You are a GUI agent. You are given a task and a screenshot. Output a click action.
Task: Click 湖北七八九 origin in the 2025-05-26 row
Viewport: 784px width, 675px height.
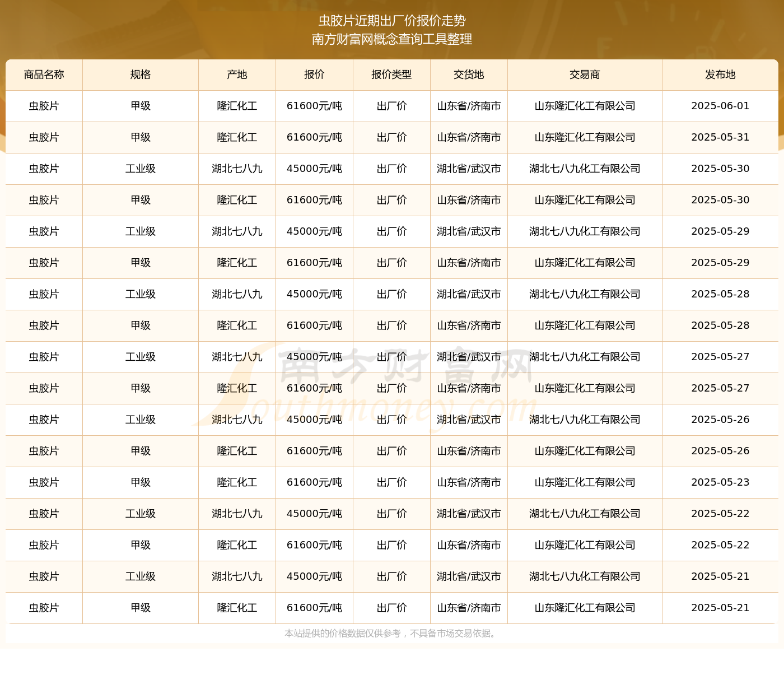[x=237, y=420]
